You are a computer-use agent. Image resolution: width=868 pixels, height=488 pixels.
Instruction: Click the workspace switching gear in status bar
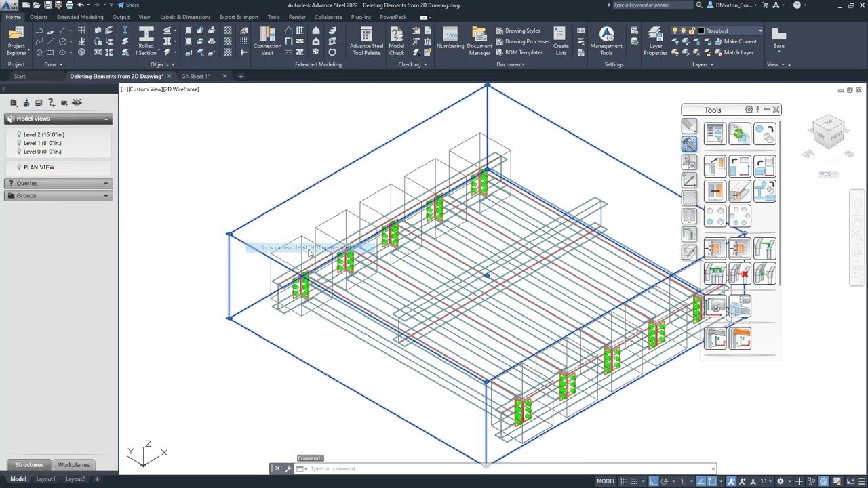point(781,481)
